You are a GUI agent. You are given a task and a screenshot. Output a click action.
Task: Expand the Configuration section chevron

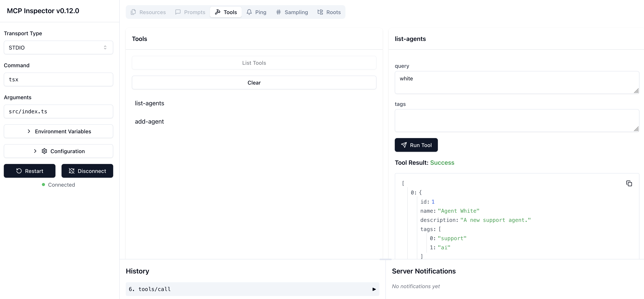pos(35,151)
